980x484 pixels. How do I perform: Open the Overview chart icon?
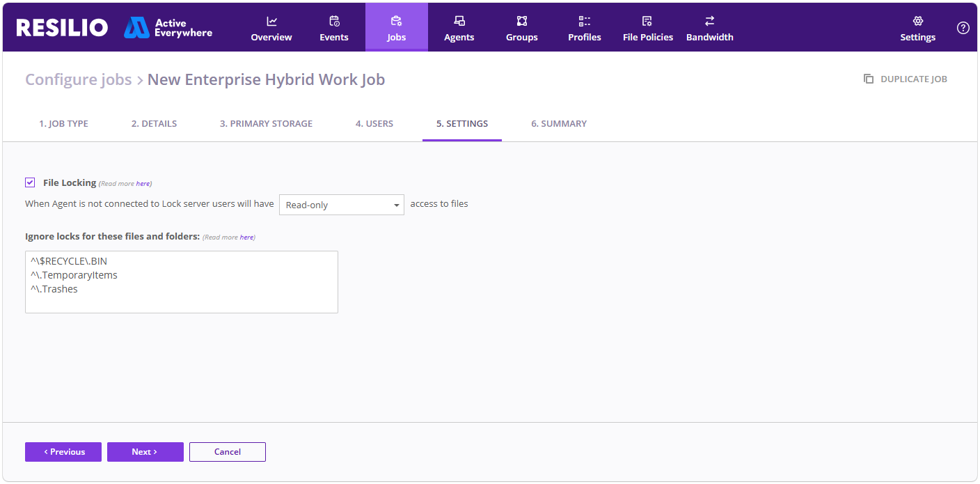pyautogui.click(x=271, y=21)
